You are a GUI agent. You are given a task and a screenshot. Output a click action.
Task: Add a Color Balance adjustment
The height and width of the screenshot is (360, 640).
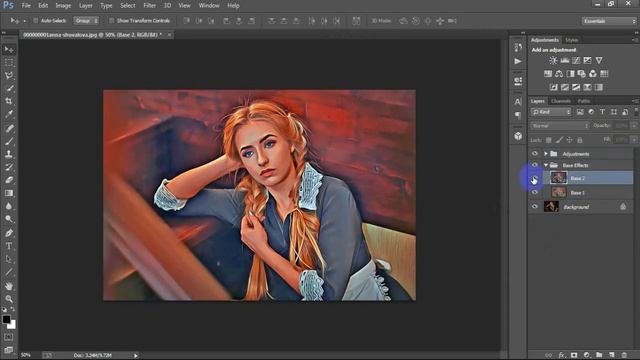pos(559,74)
